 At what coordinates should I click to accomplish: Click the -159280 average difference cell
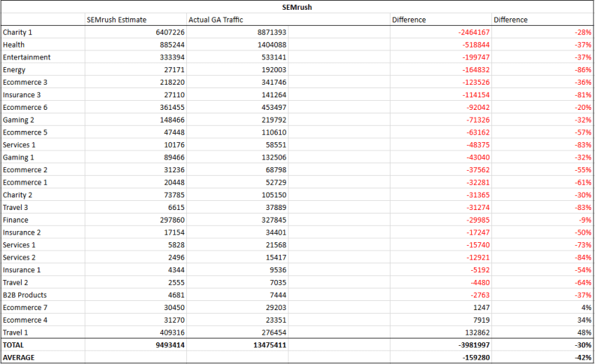click(x=440, y=358)
